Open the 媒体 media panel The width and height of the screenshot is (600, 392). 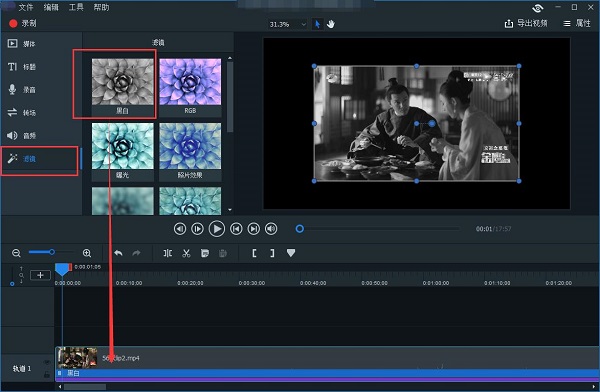click(x=22, y=44)
